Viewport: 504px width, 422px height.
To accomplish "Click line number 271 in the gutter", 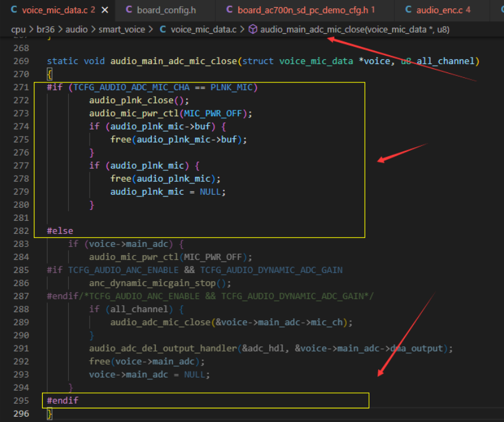I will click(21, 87).
